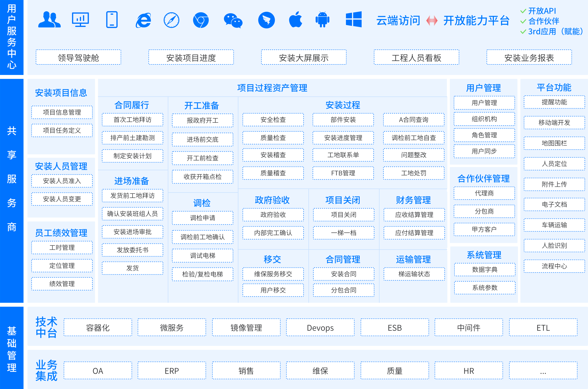The height and width of the screenshot is (389, 588).
Task: Click the red double-arrow exchange icon
Action: (432, 21)
